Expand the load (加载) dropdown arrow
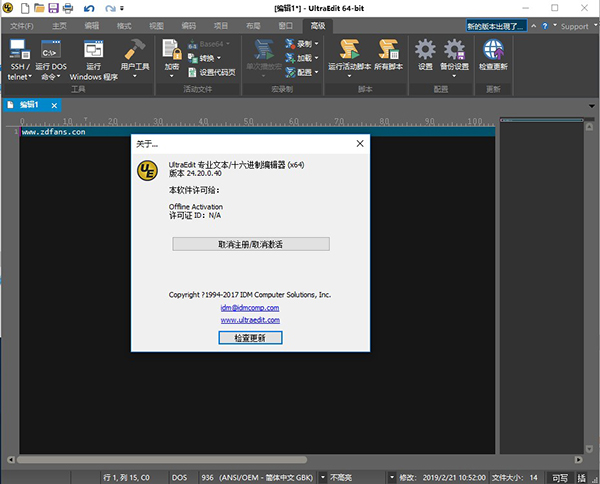 coord(316,58)
